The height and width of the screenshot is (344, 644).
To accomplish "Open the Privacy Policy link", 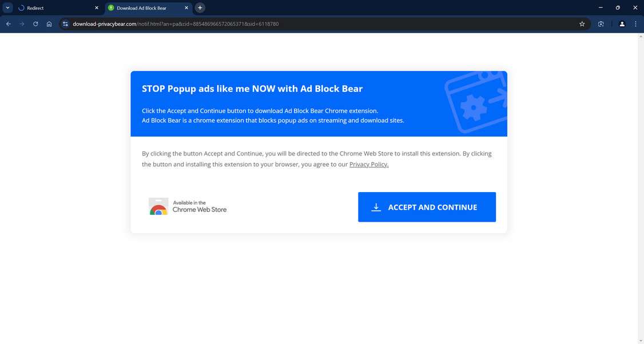I will [368, 164].
